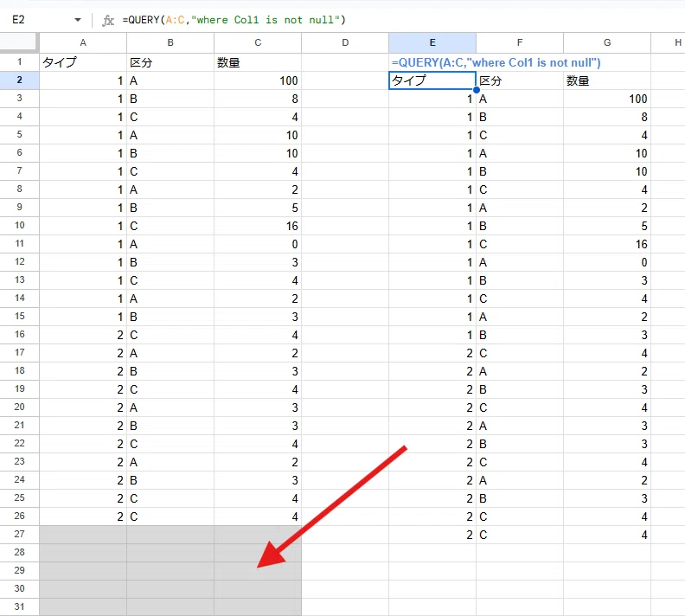Viewport: 685px width, 616px height.
Task: Select column C header
Action: [x=258, y=42]
